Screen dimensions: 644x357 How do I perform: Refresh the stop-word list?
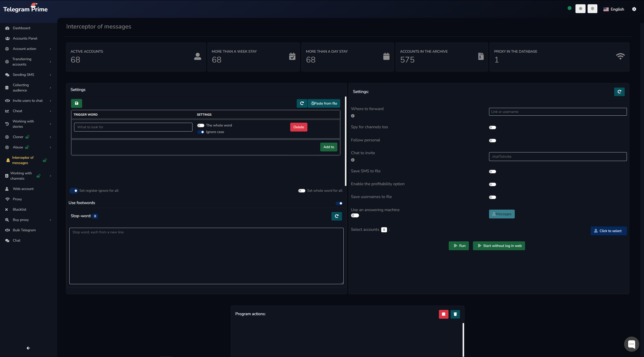pos(337,216)
